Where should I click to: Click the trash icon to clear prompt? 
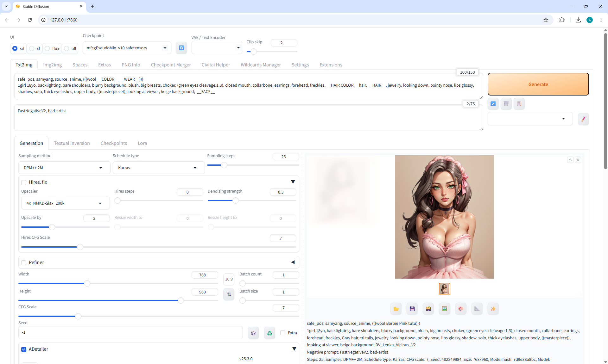506,104
